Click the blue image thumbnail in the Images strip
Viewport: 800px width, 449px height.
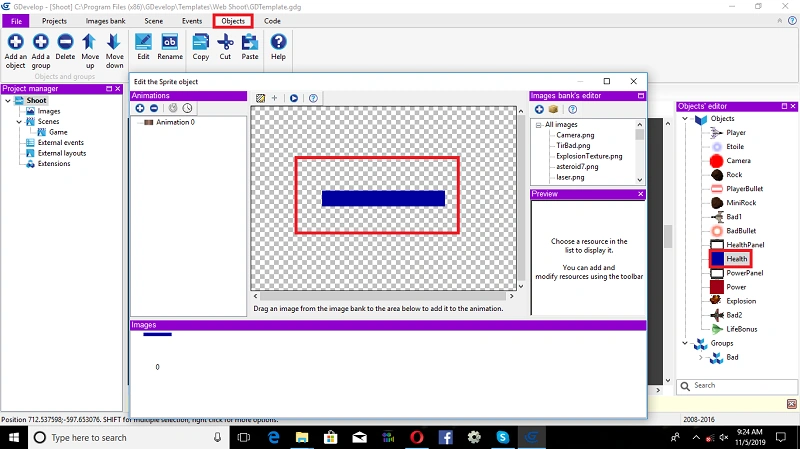coord(157,335)
